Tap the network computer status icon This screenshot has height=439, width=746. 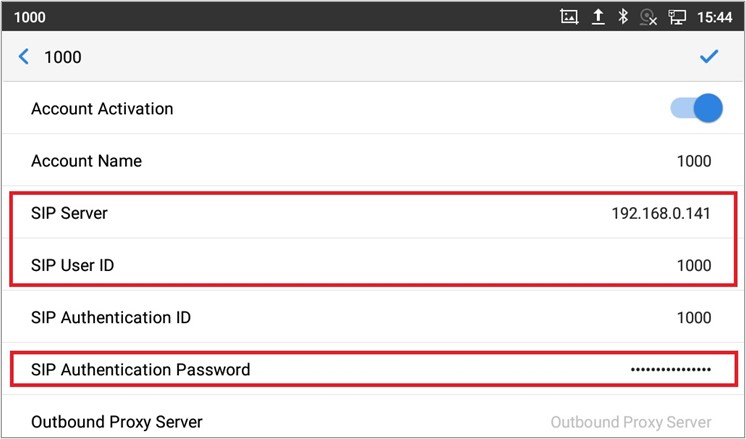pyautogui.click(x=677, y=17)
